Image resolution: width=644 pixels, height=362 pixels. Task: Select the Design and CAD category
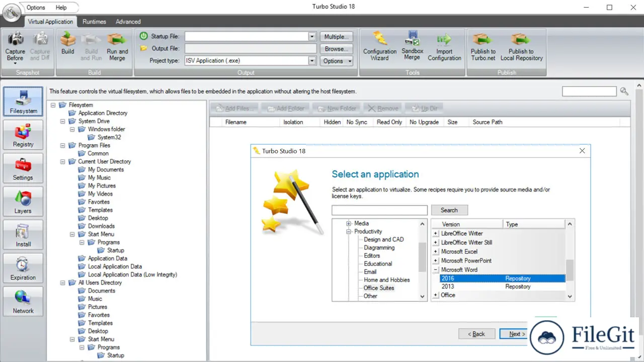pyautogui.click(x=384, y=240)
